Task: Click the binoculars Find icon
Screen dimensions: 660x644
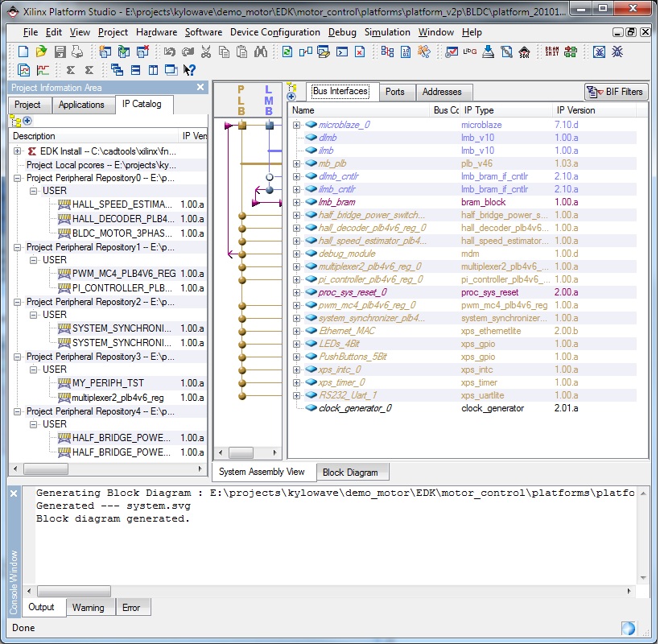Action: (x=261, y=52)
